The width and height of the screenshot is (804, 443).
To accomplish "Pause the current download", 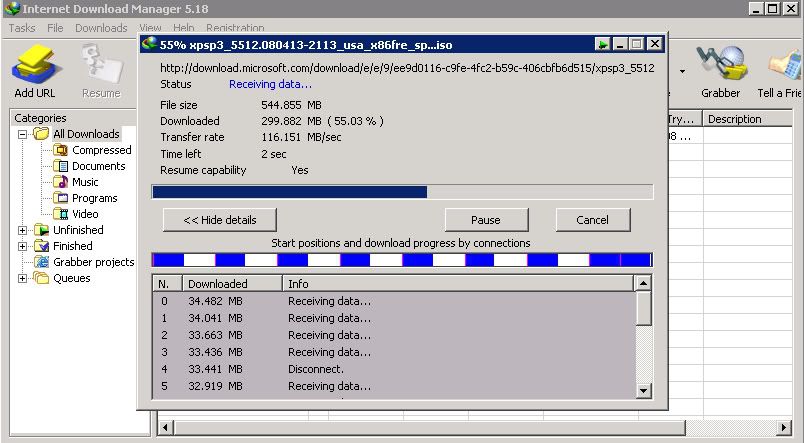I will tap(486, 220).
